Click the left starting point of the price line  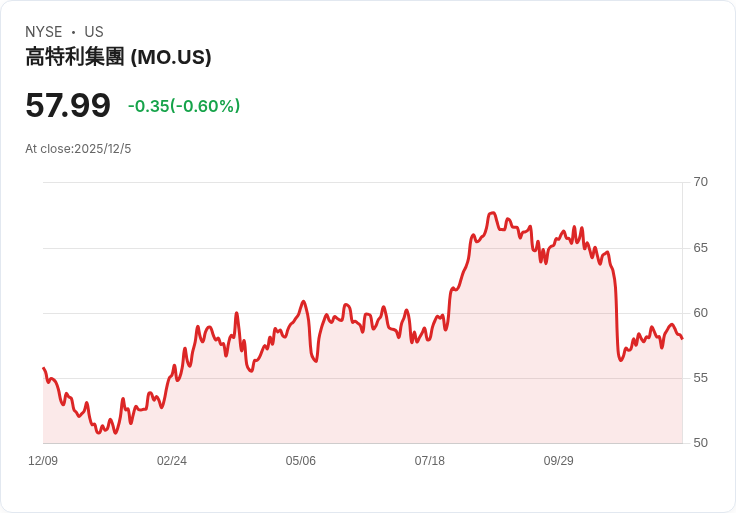(x=44, y=368)
